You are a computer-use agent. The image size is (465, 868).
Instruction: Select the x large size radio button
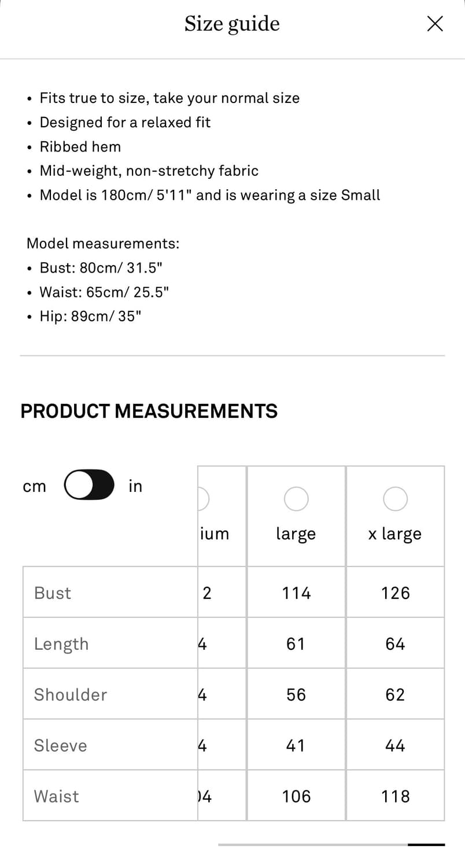[x=396, y=499]
